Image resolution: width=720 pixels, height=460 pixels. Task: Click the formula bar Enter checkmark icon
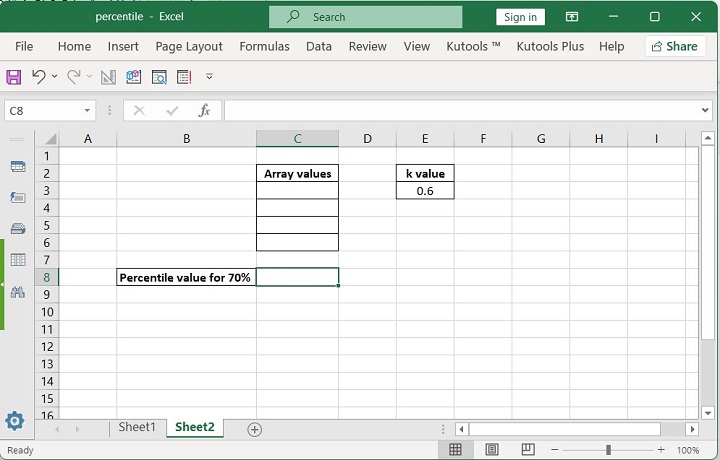coord(172,111)
